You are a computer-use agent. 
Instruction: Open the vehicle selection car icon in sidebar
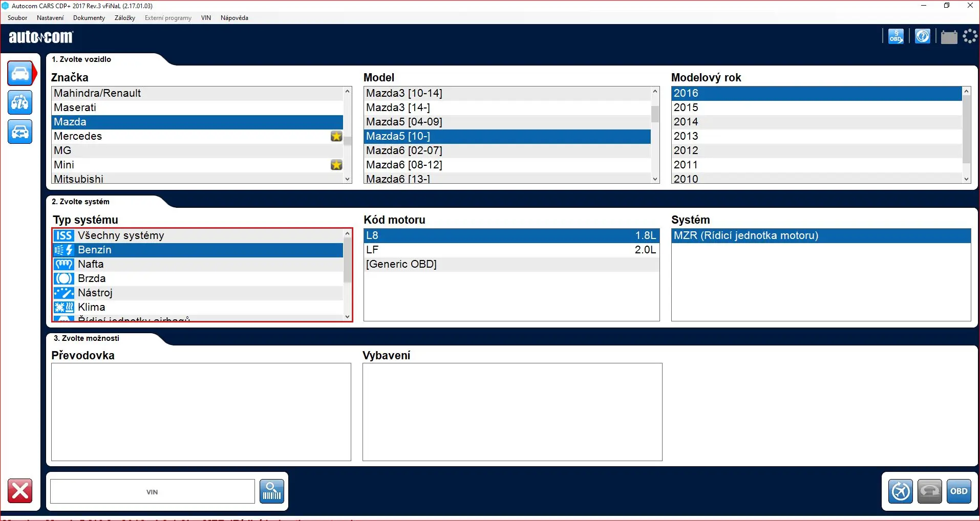(20, 74)
